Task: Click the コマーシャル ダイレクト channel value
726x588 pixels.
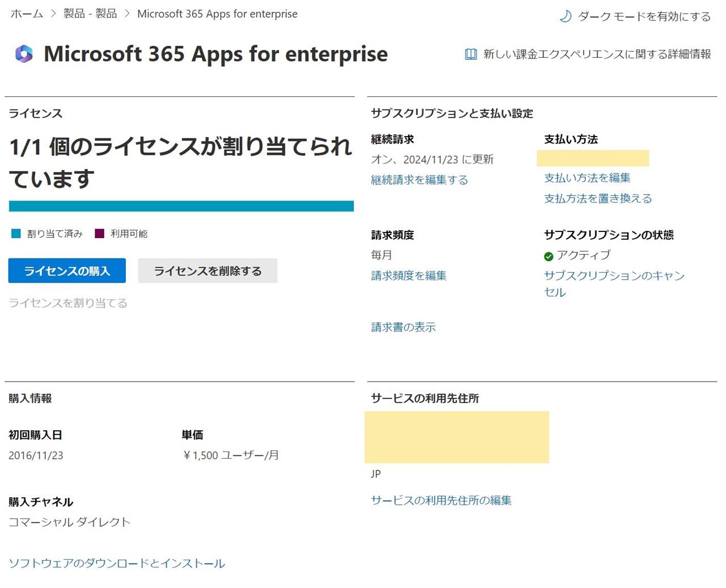Action: [69, 522]
